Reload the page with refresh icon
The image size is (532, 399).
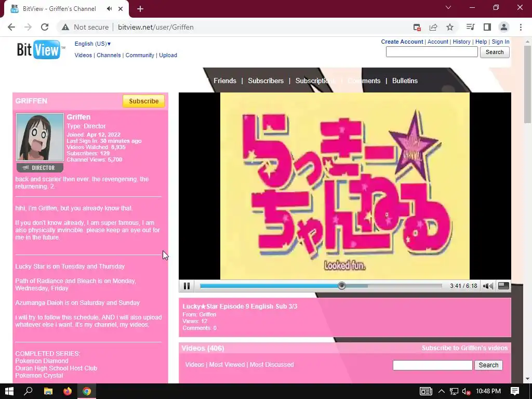tap(45, 27)
